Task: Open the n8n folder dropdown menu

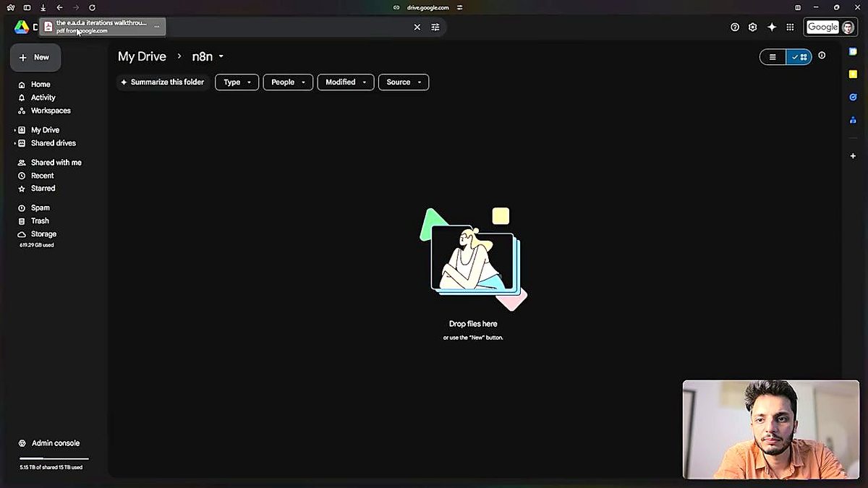Action: coord(221,56)
